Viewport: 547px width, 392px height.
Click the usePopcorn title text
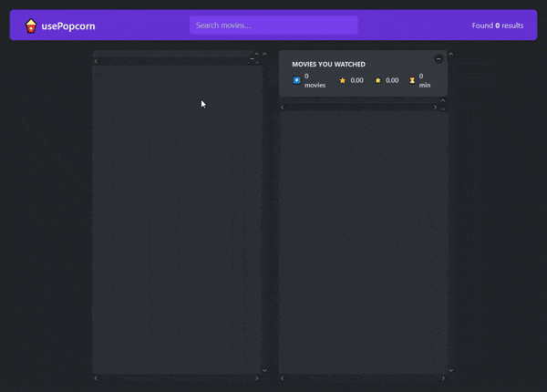[67, 26]
